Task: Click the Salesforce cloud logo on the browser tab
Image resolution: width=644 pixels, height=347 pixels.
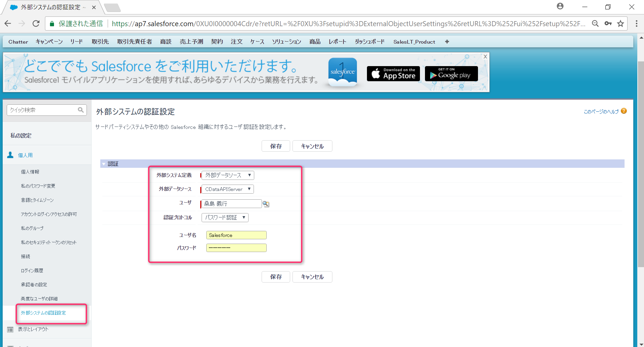Action: [x=13, y=7]
